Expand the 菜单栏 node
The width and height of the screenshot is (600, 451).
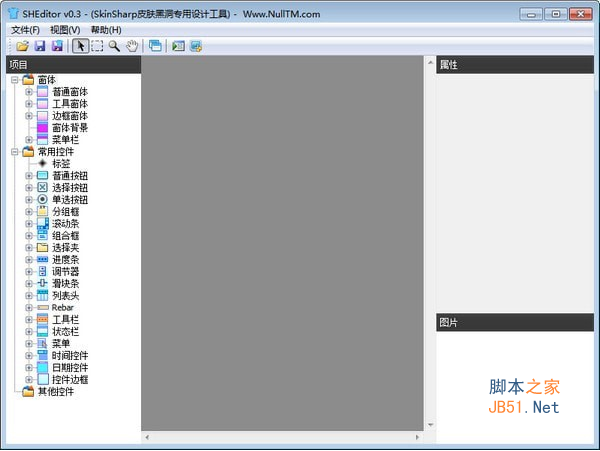(x=29, y=140)
